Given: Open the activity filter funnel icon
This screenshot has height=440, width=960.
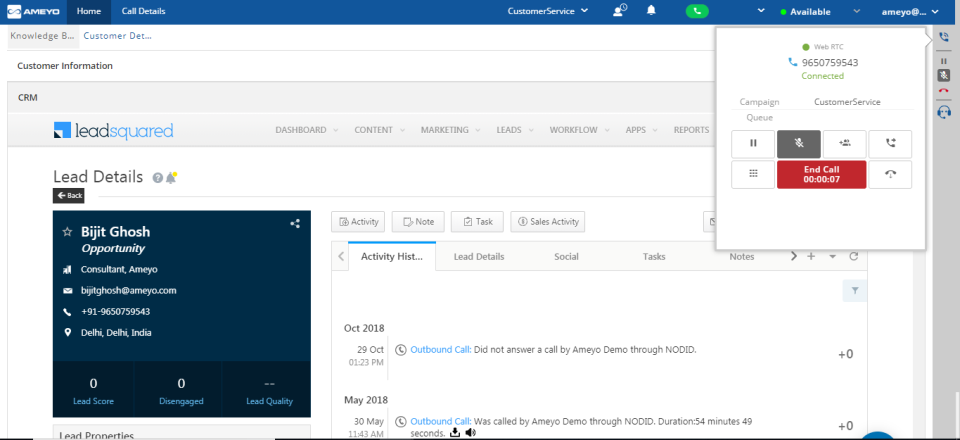Looking at the screenshot, I should [855, 291].
